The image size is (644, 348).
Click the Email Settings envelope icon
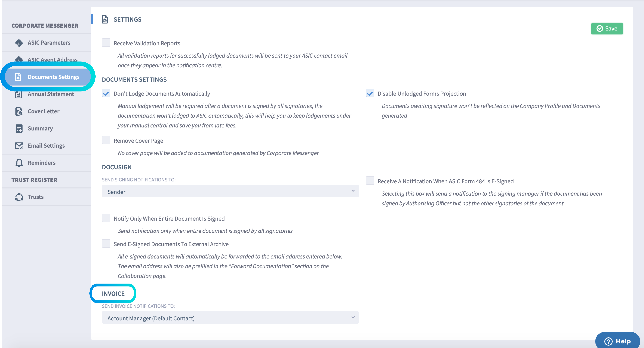click(19, 146)
